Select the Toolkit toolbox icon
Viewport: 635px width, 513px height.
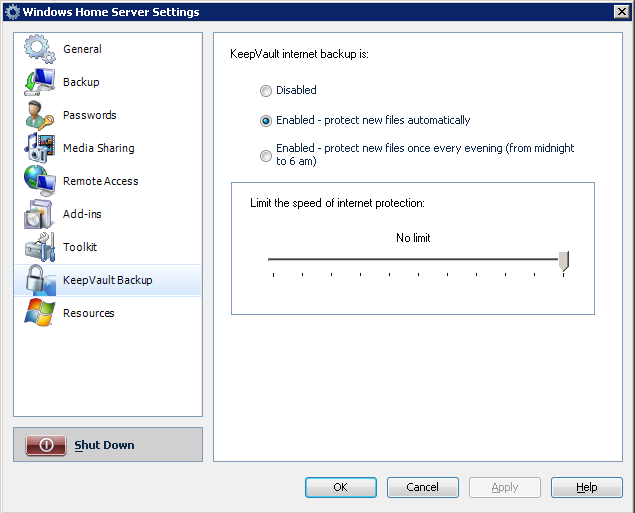(39, 247)
